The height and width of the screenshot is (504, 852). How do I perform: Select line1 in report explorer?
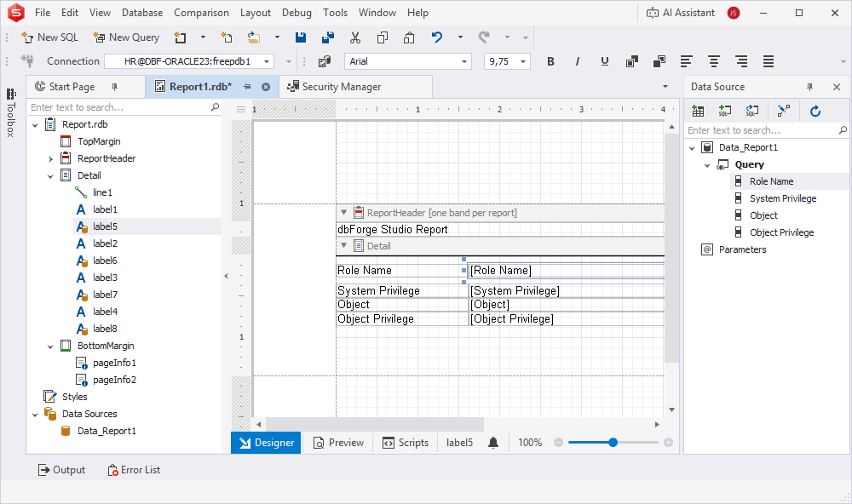point(102,192)
